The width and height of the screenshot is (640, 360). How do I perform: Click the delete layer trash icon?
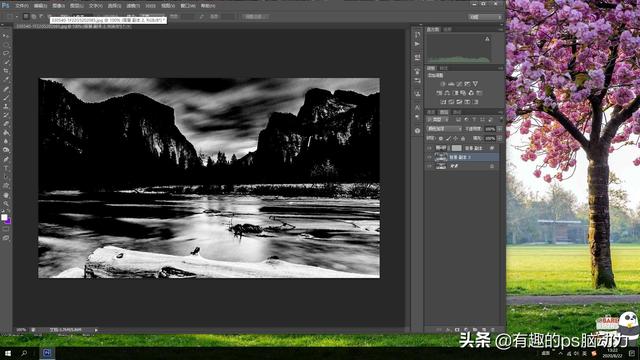(x=493, y=329)
